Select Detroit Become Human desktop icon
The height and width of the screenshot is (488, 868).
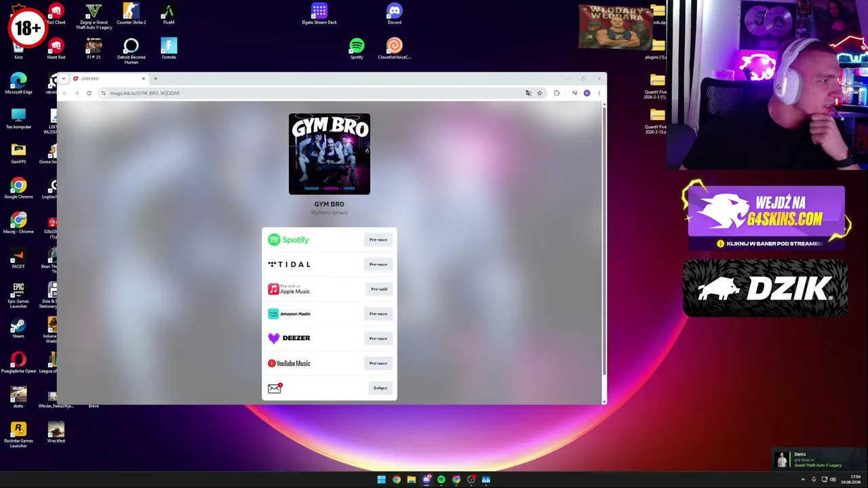pyautogui.click(x=131, y=51)
